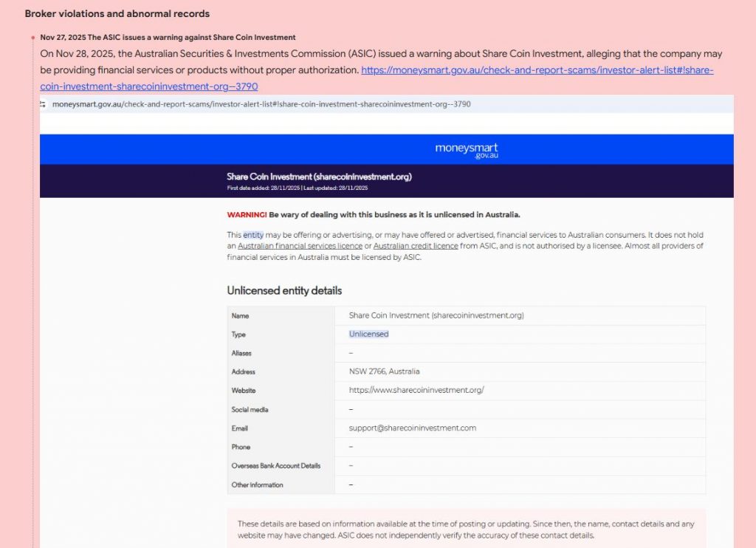Image resolution: width=756 pixels, height=548 pixels.
Task: Open the moneysmart.gov.au investor alert hyperlink
Action: point(537,70)
